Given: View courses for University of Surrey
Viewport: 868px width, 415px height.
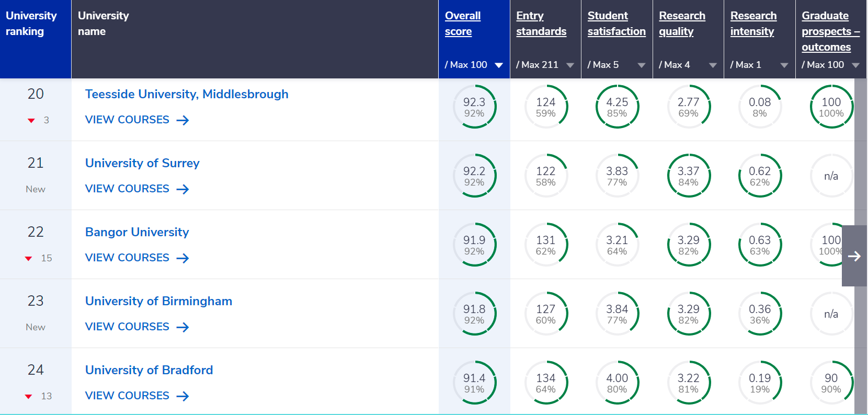Looking at the screenshot, I should click(x=137, y=189).
